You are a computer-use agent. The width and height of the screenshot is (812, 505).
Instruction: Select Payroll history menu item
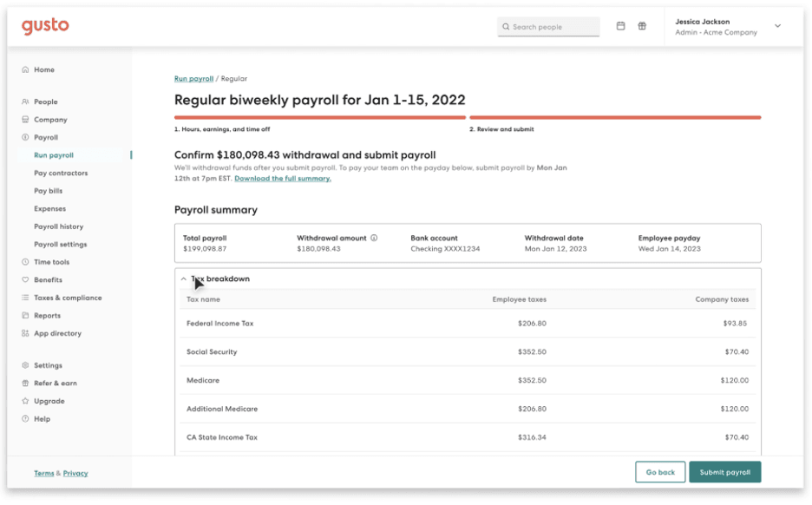pyautogui.click(x=58, y=226)
